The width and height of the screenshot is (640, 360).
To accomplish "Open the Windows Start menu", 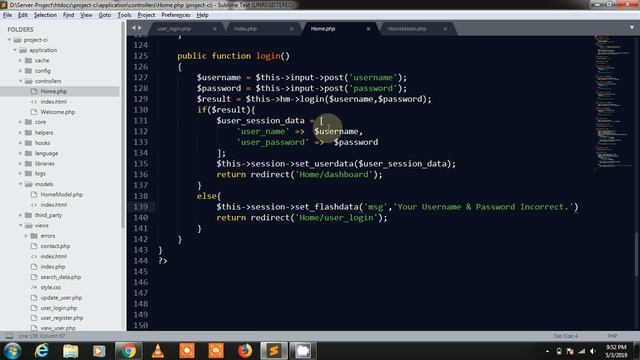I will click(12, 351).
